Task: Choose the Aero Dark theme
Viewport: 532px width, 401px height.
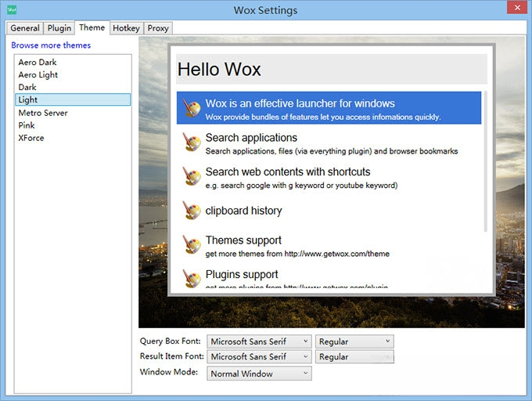Action: [73, 62]
